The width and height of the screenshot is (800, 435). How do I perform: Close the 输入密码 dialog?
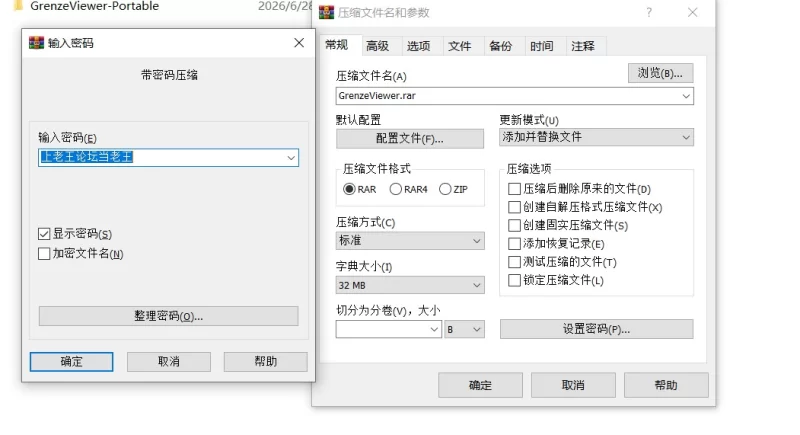(x=299, y=43)
